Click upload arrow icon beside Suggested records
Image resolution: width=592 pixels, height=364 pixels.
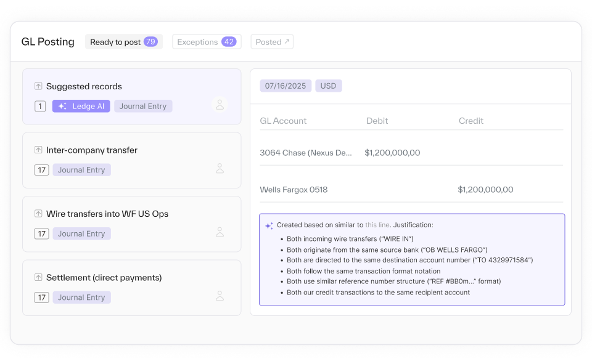click(38, 86)
